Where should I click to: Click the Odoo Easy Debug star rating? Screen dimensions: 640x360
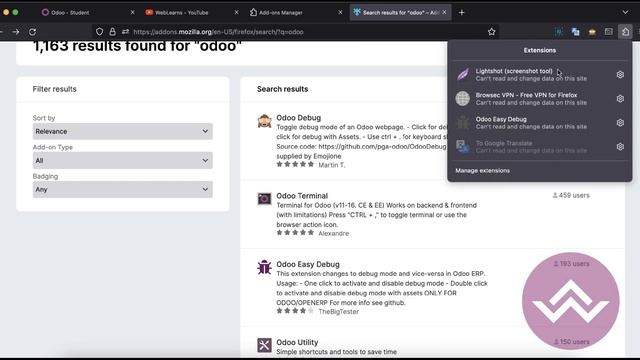[295, 311]
